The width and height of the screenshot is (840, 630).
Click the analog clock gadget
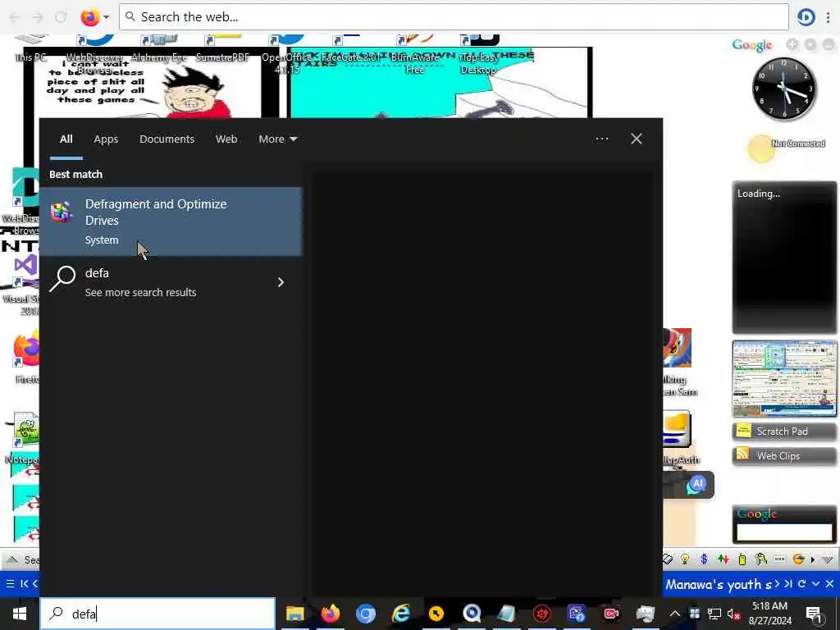click(783, 89)
